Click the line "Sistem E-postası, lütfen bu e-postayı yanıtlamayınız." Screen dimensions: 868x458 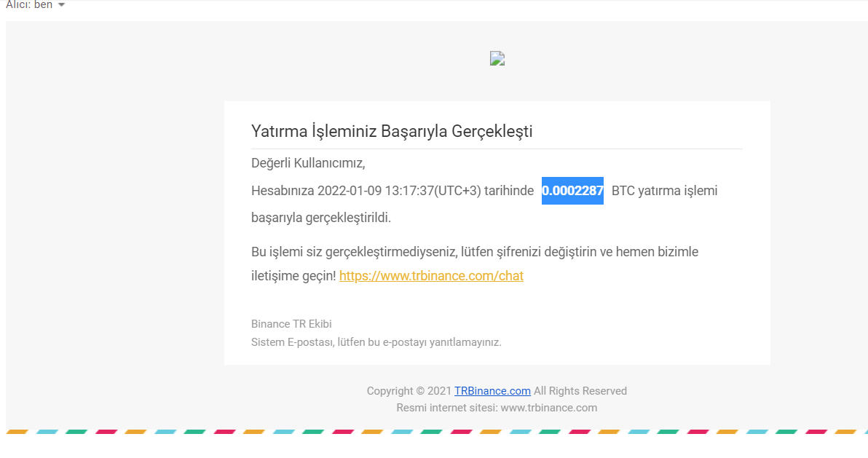click(x=376, y=342)
